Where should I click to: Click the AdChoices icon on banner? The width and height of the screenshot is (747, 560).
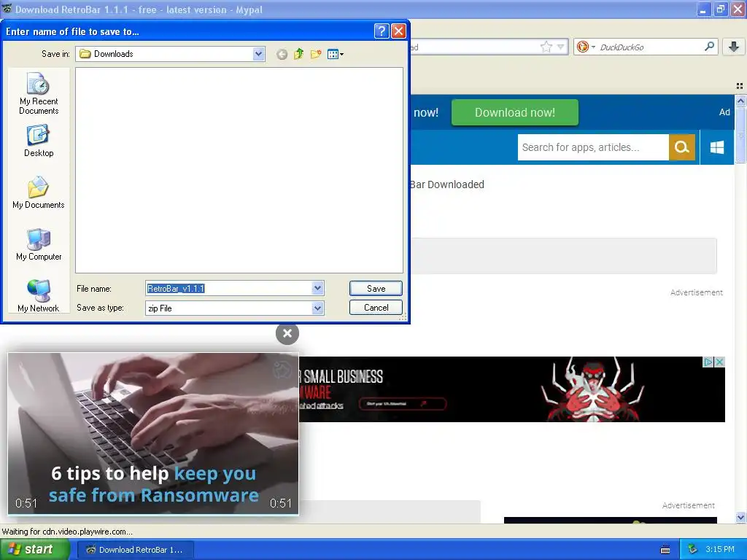coord(708,362)
